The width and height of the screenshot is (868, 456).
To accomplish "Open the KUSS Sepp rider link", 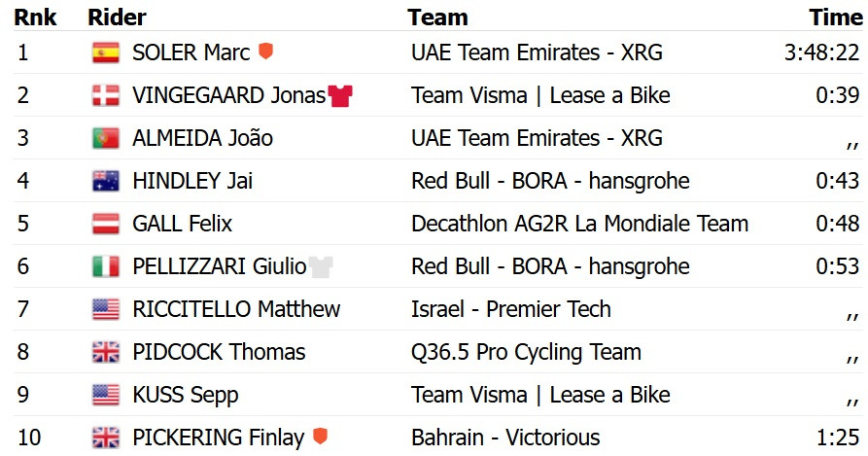I will coord(185,395).
